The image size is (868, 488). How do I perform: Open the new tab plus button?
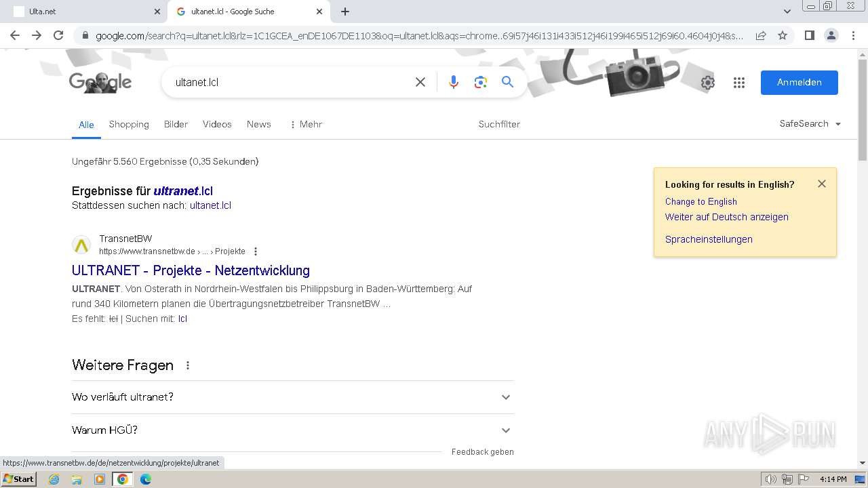[345, 12]
